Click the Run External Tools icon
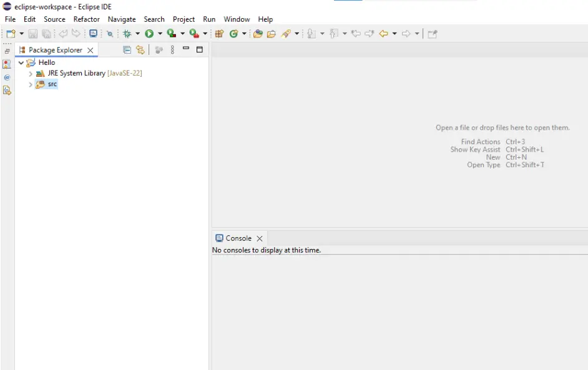Viewport: 588px width, 370px height. [x=194, y=34]
